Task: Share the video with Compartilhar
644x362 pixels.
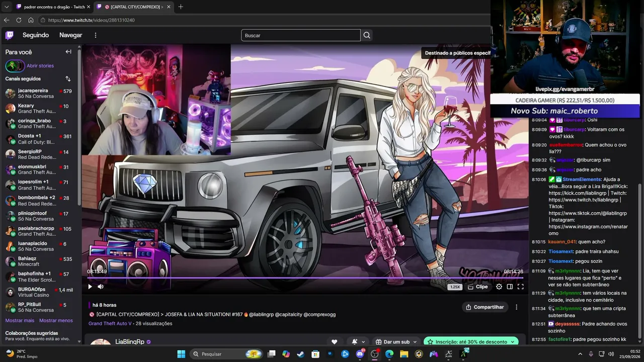Action: 485,307
